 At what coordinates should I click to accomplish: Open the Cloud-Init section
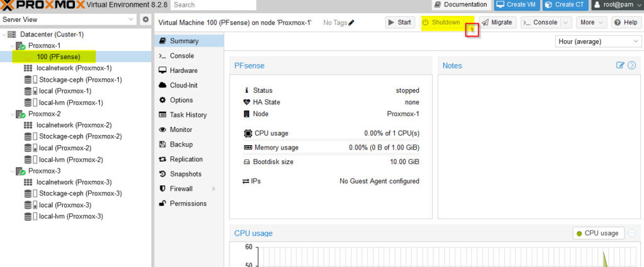(x=189, y=85)
